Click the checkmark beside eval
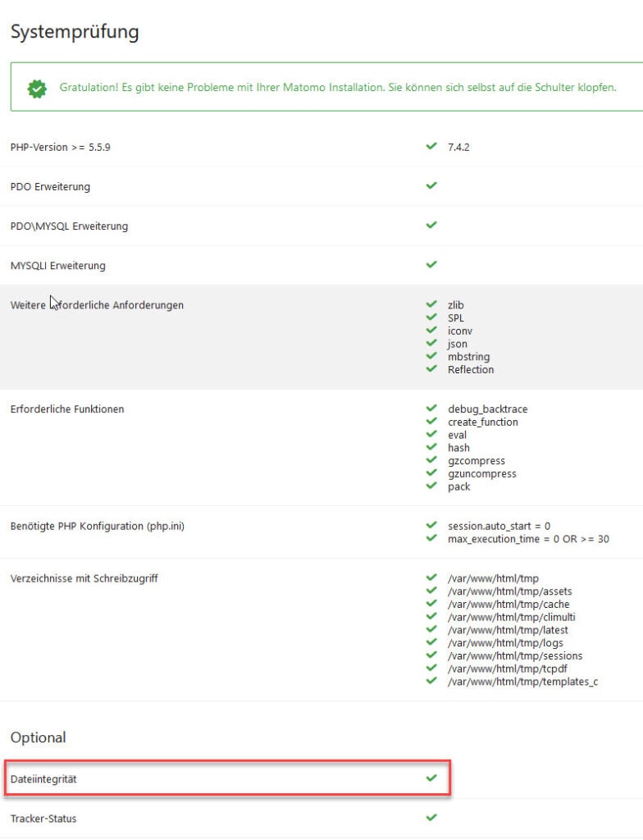The width and height of the screenshot is (643, 840). [x=431, y=433]
